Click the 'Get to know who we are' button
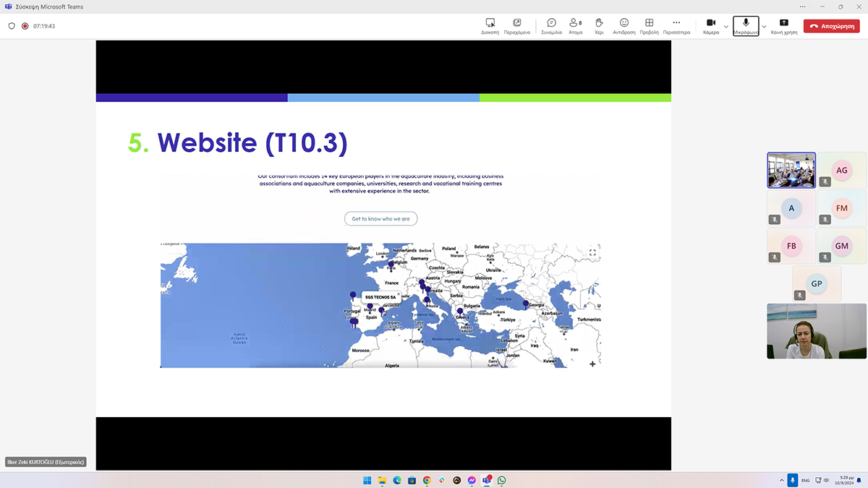This screenshot has height=488, width=868. click(380, 218)
